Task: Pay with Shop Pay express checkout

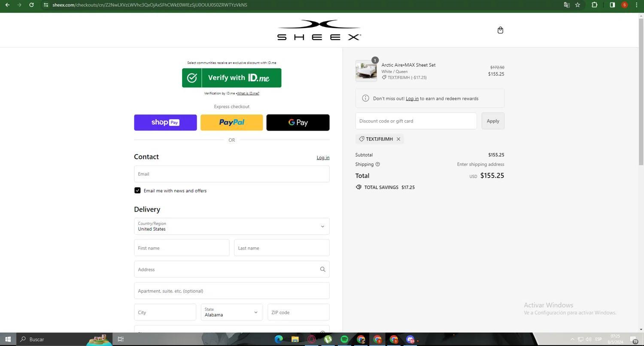Action: pyautogui.click(x=165, y=122)
